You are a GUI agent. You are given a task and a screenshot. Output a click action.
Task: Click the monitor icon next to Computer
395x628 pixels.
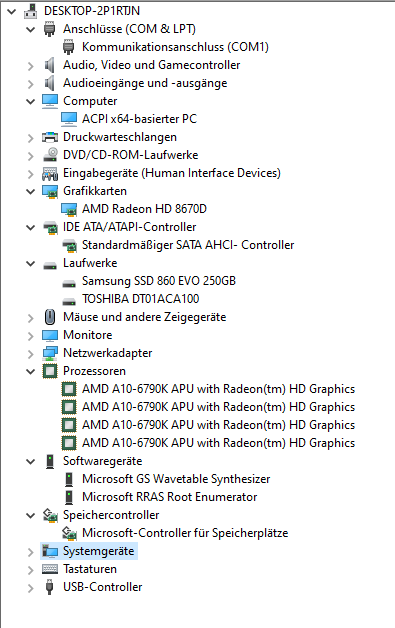50,101
